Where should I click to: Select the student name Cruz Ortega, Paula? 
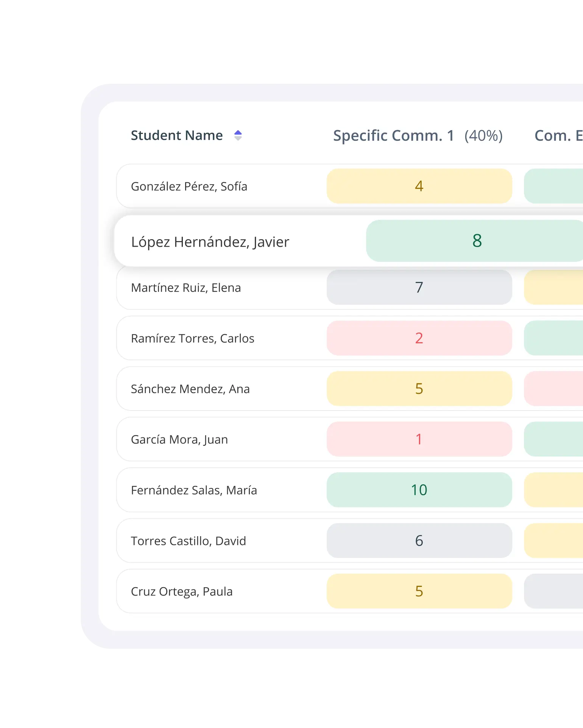(182, 592)
